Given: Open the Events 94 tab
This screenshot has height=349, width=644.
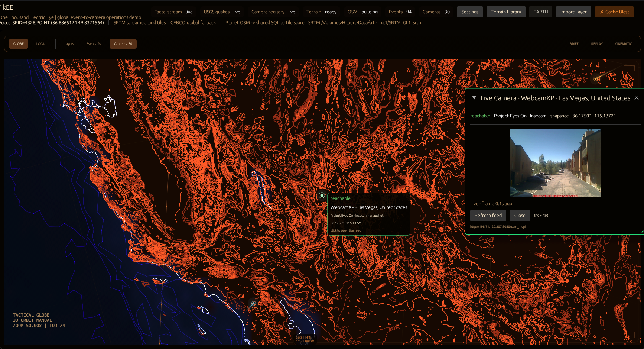Looking at the screenshot, I should (x=94, y=44).
